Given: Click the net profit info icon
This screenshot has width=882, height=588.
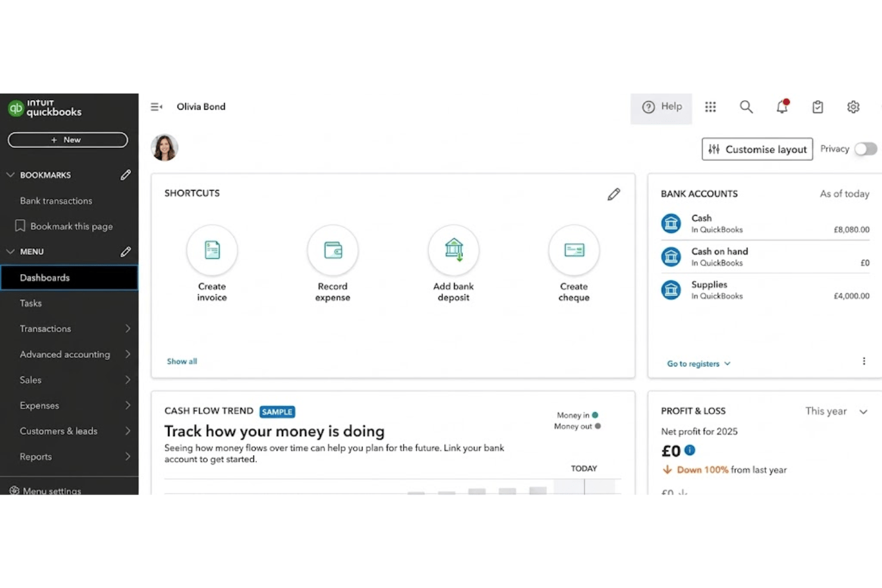Looking at the screenshot, I should pos(690,450).
